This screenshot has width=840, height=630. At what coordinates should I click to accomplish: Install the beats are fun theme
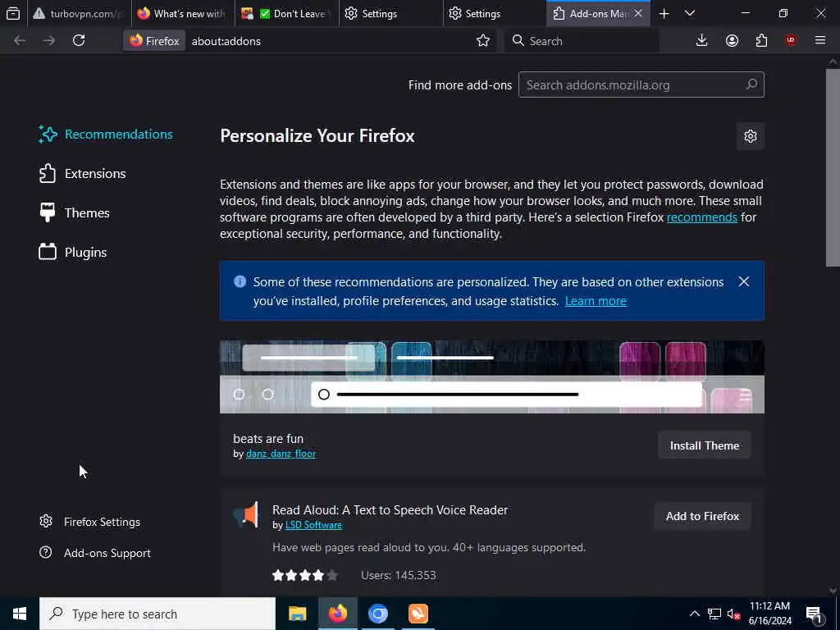point(704,445)
